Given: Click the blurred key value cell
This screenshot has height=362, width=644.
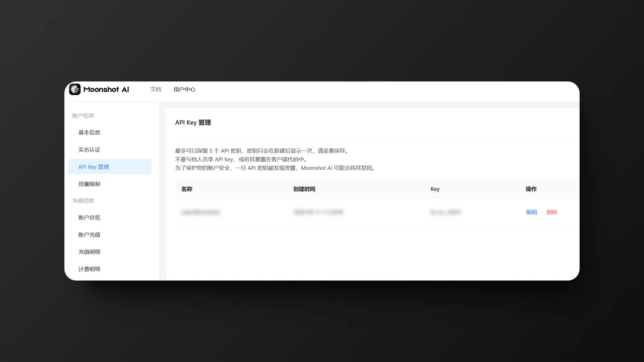Looking at the screenshot, I should [446, 212].
